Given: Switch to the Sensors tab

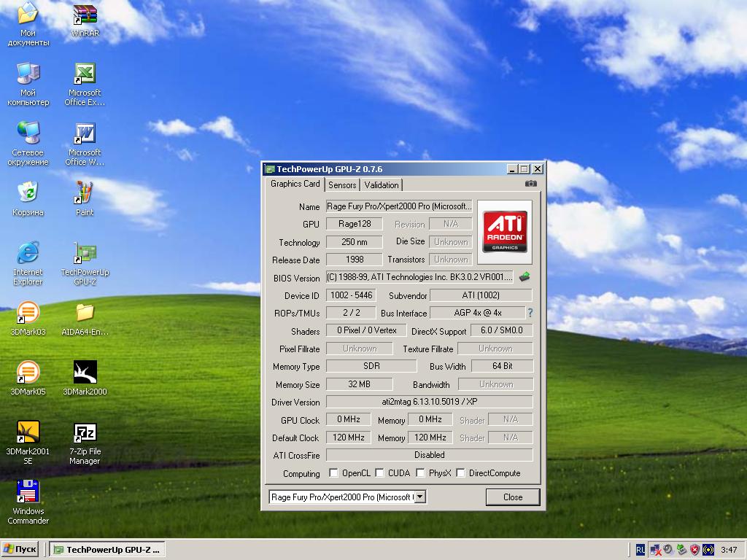Looking at the screenshot, I should point(342,184).
